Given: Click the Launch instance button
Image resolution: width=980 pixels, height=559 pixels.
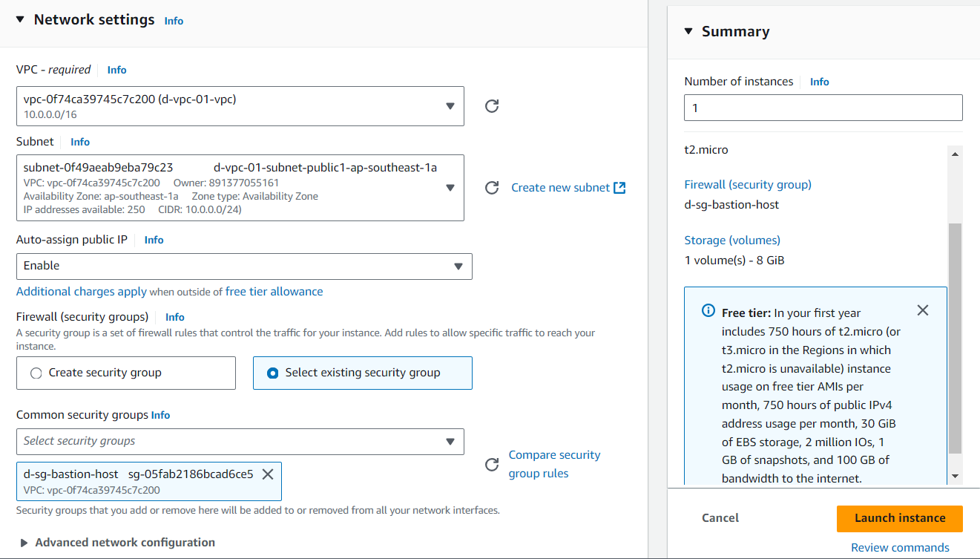Looking at the screenshot, I should point(899,518).
